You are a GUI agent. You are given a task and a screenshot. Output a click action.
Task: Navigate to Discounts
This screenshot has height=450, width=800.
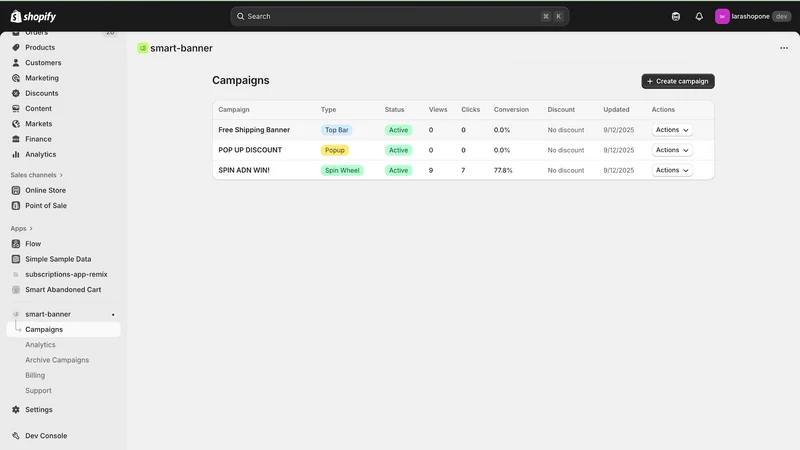(x=42, y=93)
